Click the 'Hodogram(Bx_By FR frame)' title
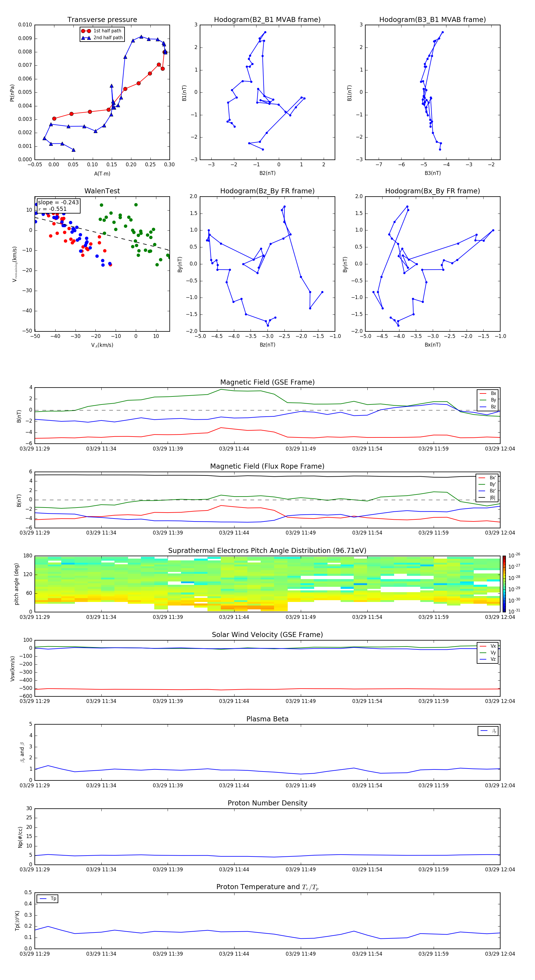Viewport: 535px width, 980px height. point(432,191)
